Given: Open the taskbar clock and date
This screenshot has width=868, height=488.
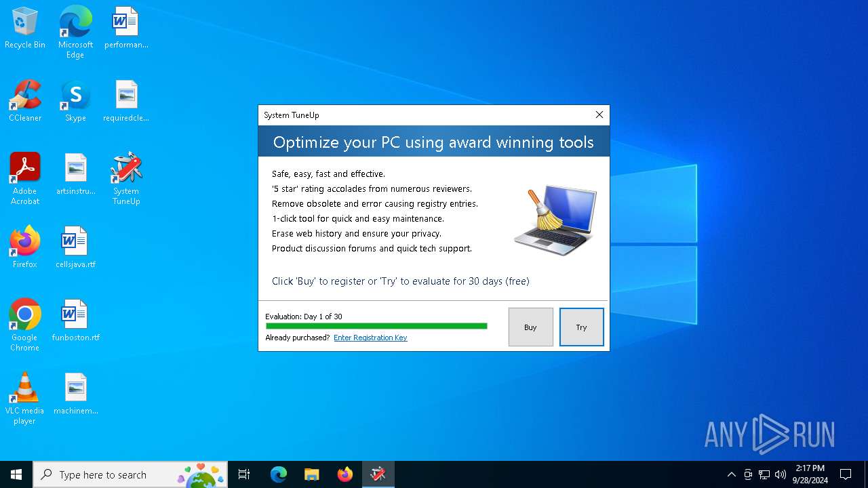Looking at the screenshot, I should pos(810,474).
